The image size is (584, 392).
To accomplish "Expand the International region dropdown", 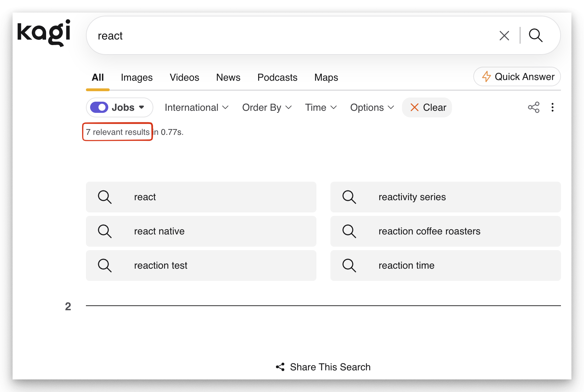I will pyautogui.click(x=197, y=108).
